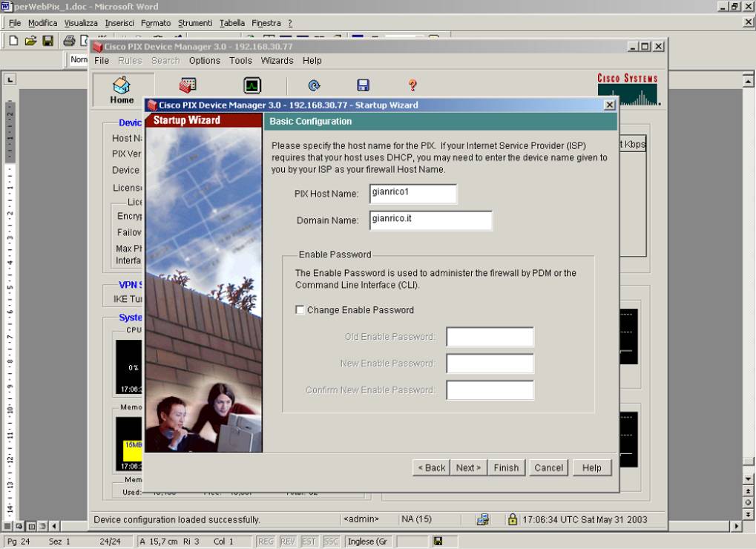Click the Cancel button in Startup Wizard

click(549, 467)
